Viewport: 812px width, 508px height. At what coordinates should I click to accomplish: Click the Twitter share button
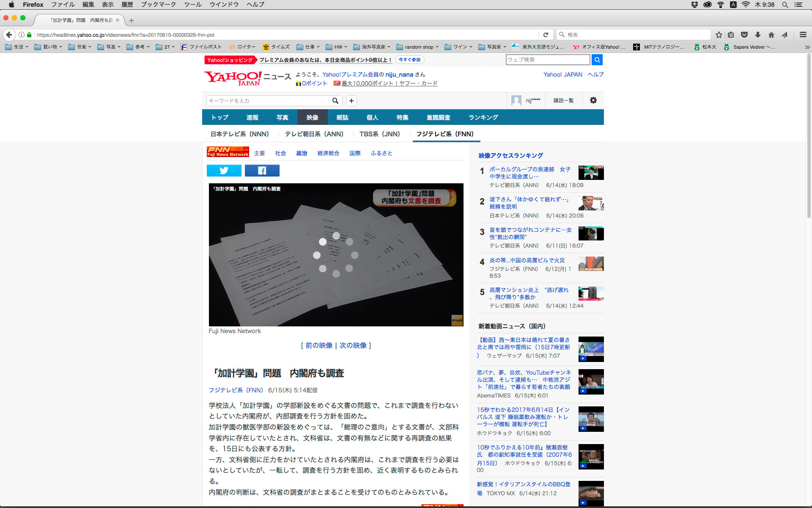(224, 171)
